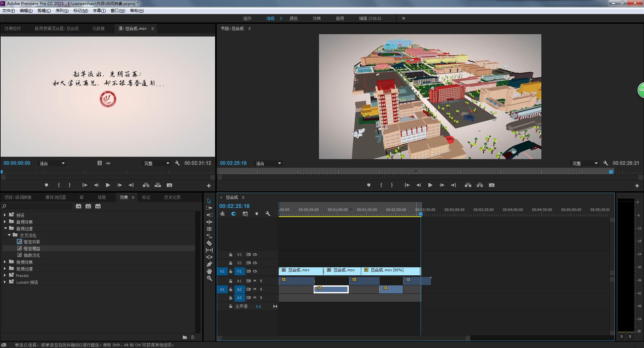Solo audio track A2
The height and width of the screenshot is (348, 644).
point(261,289)
